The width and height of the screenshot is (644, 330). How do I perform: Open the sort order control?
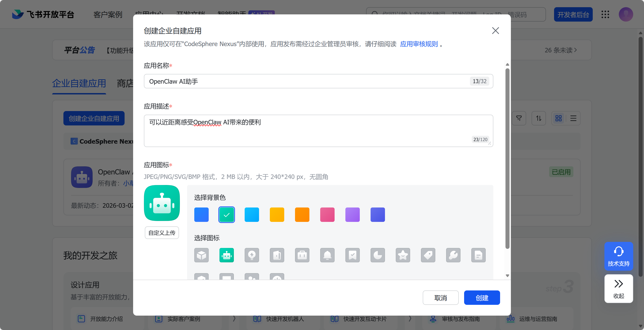(x=539, y=118)
